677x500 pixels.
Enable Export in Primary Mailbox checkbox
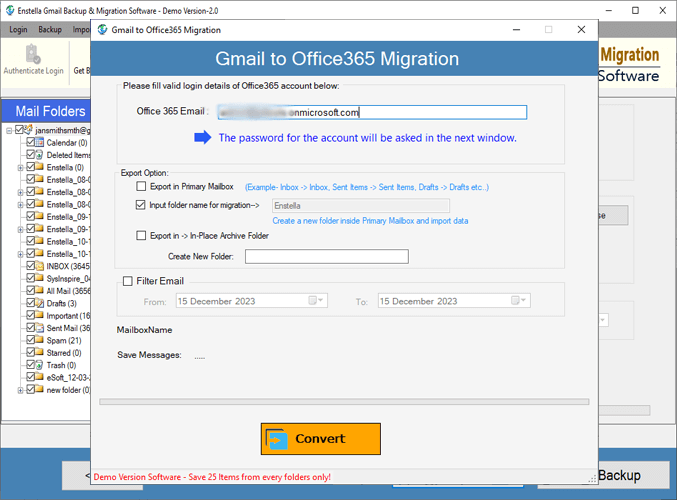coord(141,187)
